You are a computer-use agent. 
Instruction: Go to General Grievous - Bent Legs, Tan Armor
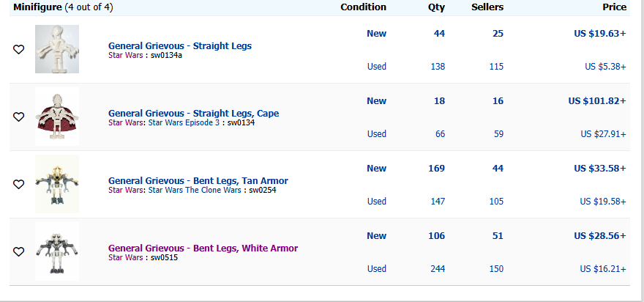coord(198,180)
